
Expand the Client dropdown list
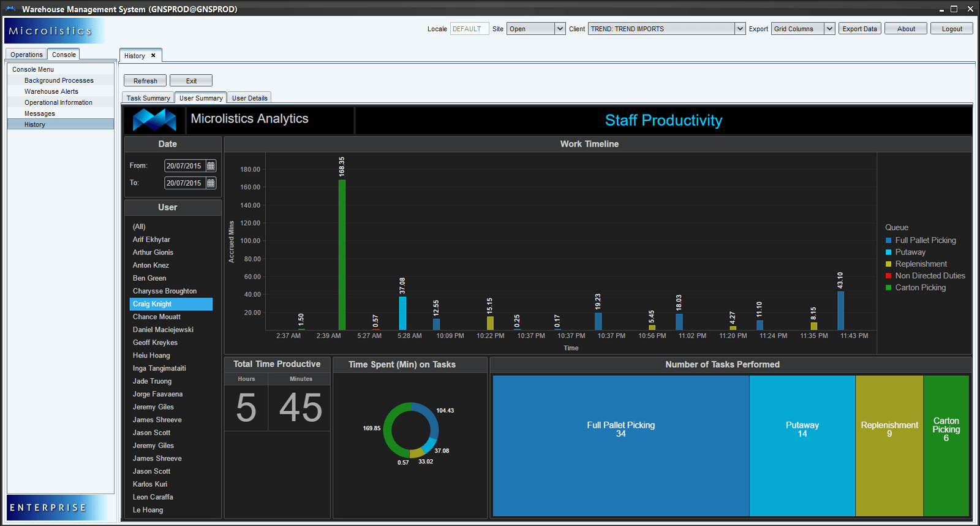(x=740, y=29)
